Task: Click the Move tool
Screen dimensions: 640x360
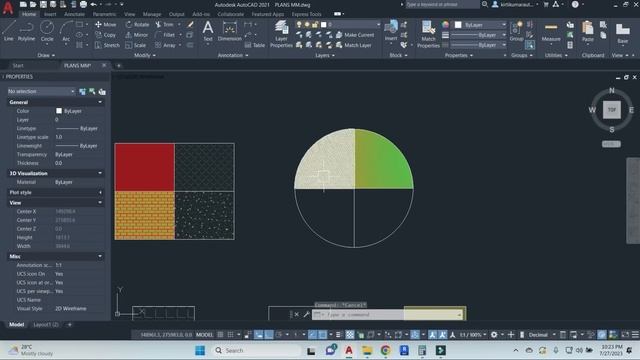Action: tap(106, 24)
